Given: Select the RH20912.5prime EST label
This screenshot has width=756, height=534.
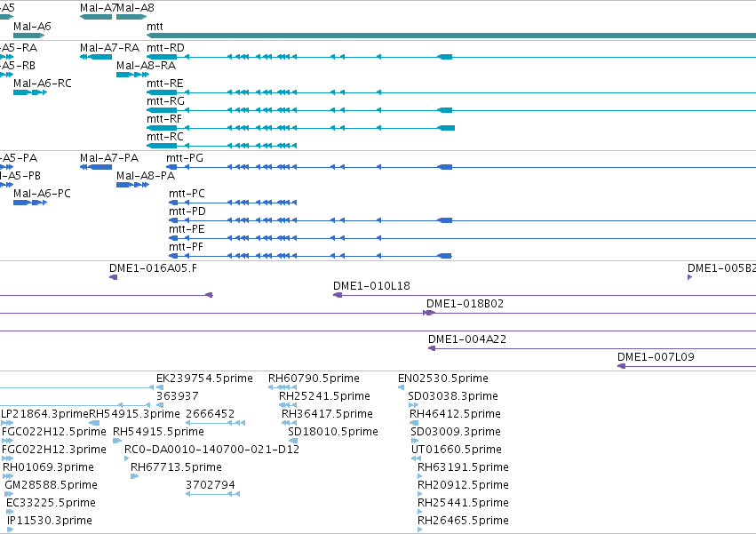Looking at the screenshot, I should pyautogui.click(x=463, y=486).
